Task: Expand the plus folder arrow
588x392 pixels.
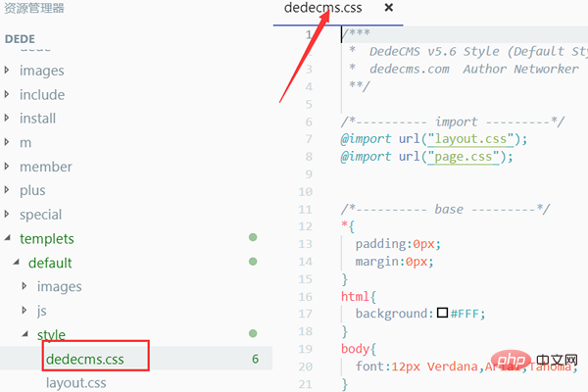Action: click(x=7, y=190)
